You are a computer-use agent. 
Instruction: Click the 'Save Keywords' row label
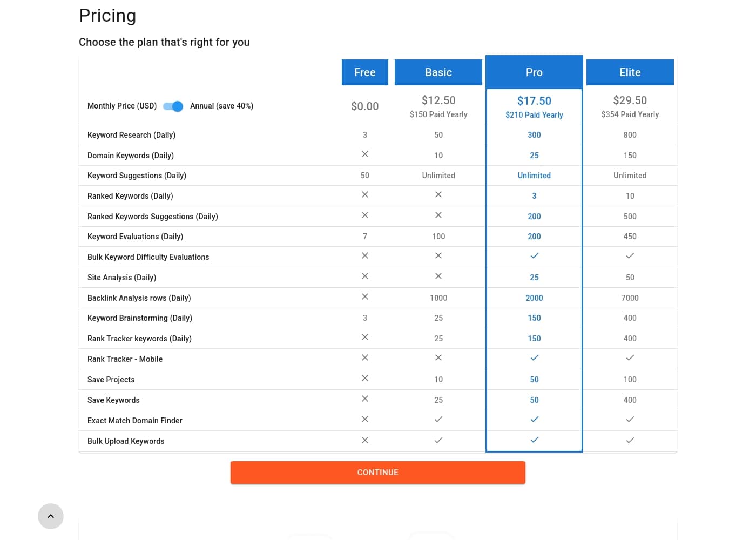(113, 400)
